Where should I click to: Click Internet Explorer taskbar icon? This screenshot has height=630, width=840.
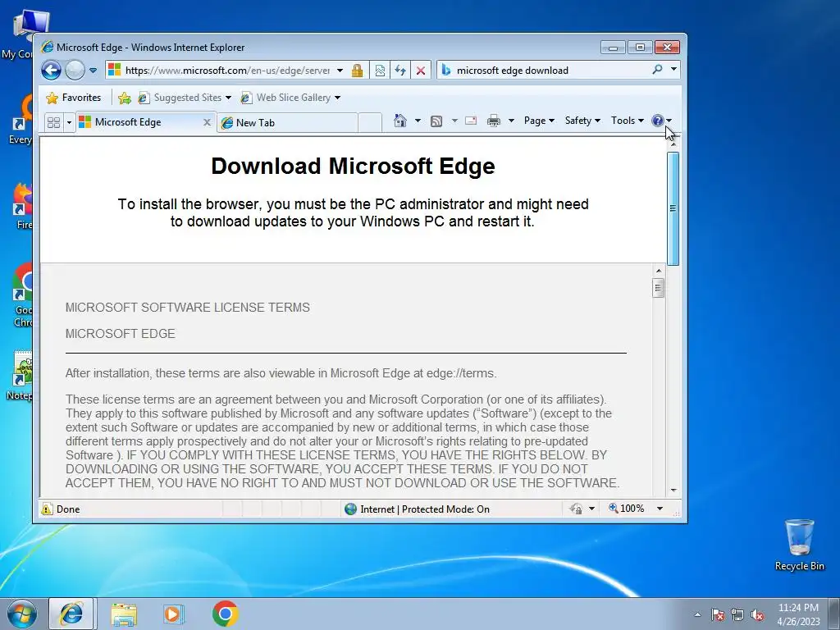pyautogui.click(x=72, y=614)
